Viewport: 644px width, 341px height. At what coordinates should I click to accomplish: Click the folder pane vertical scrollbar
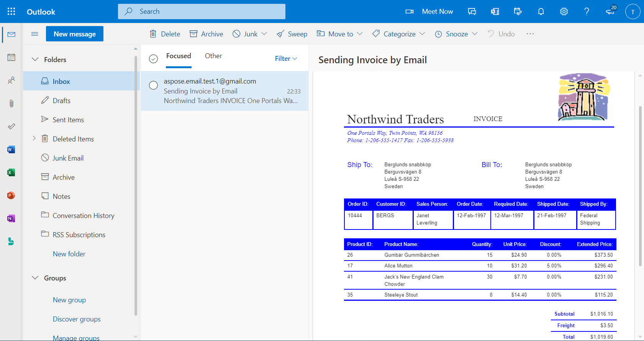pyautogui.click(x=136, y=186)
